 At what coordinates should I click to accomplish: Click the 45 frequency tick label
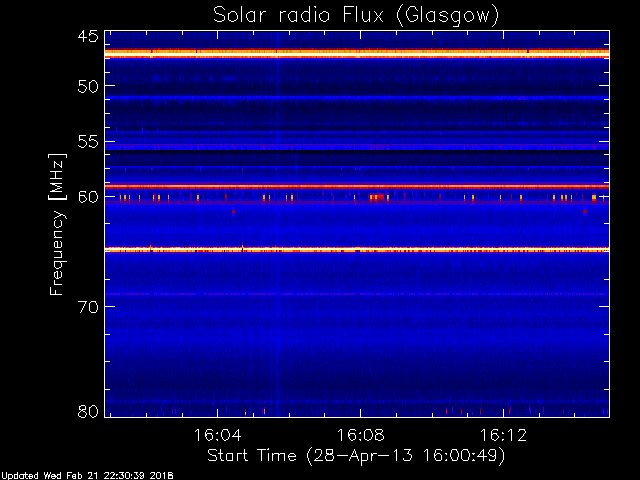[88, 36]
